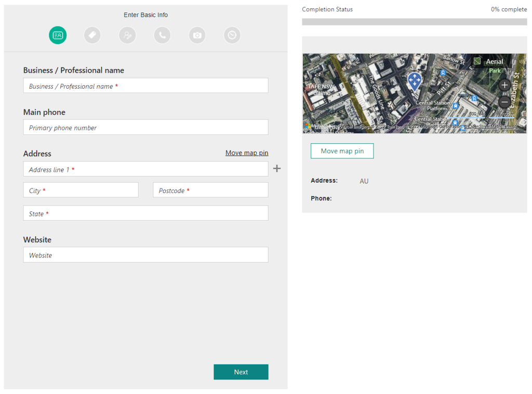Click the Primary phone number field
Screen dimensions: 532x394
[145, 127]
